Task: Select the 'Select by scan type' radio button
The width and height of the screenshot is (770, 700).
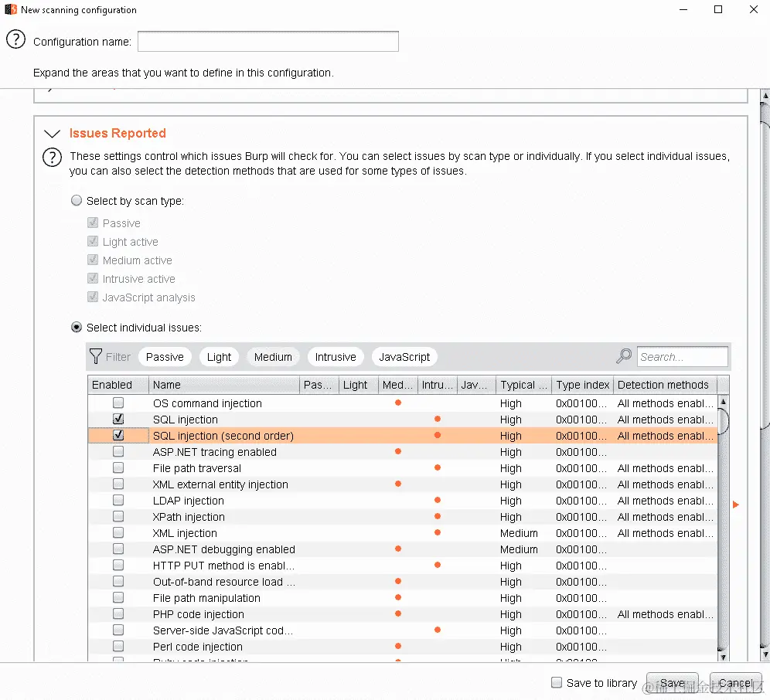Action: click(76, 200)
